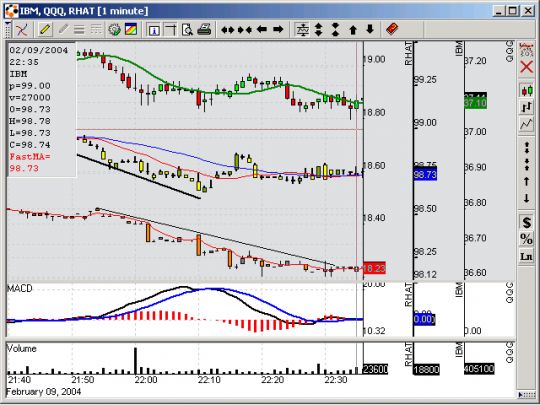Open settings with the gear icon
Screen dimensions: 540x405
(114, 30)
